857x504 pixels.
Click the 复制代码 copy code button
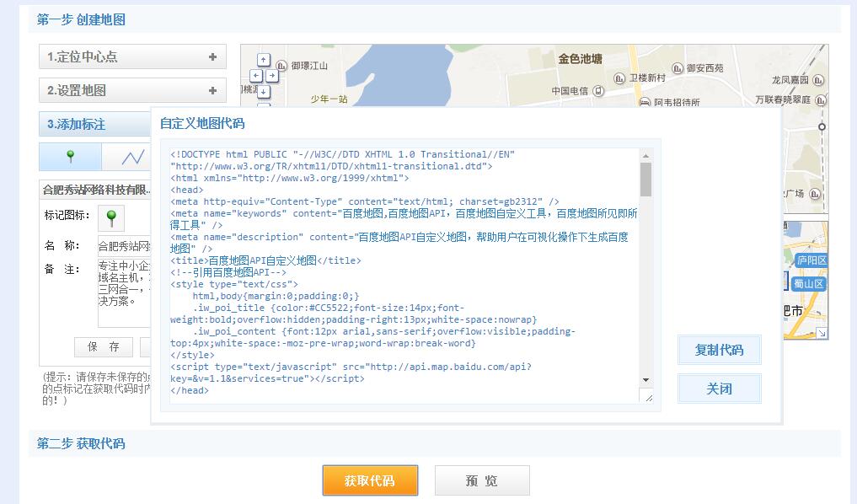[x=719, y=350]
